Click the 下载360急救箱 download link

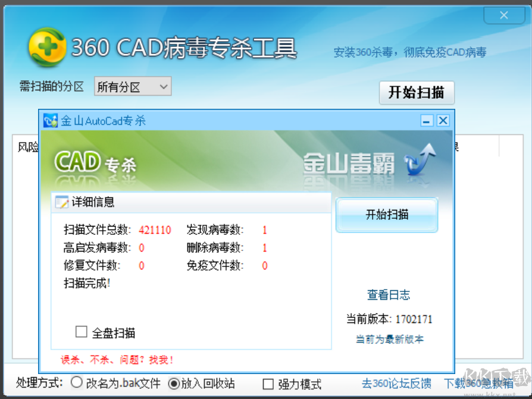[x=479, y=384]
